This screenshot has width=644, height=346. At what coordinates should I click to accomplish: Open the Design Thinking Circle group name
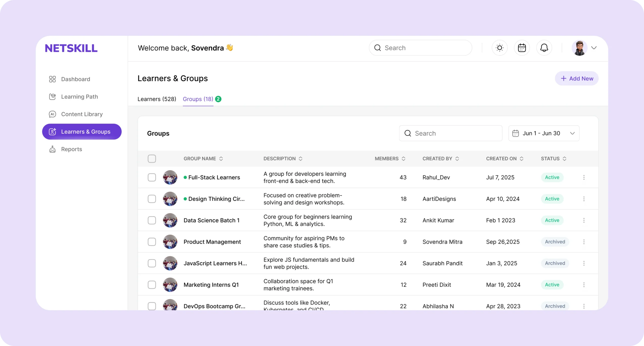(216, 199)
